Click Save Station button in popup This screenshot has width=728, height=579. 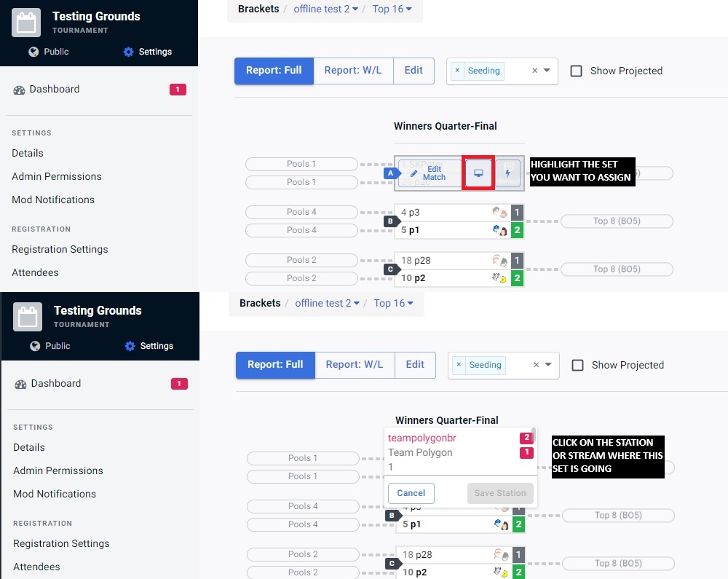coord(500,493)
